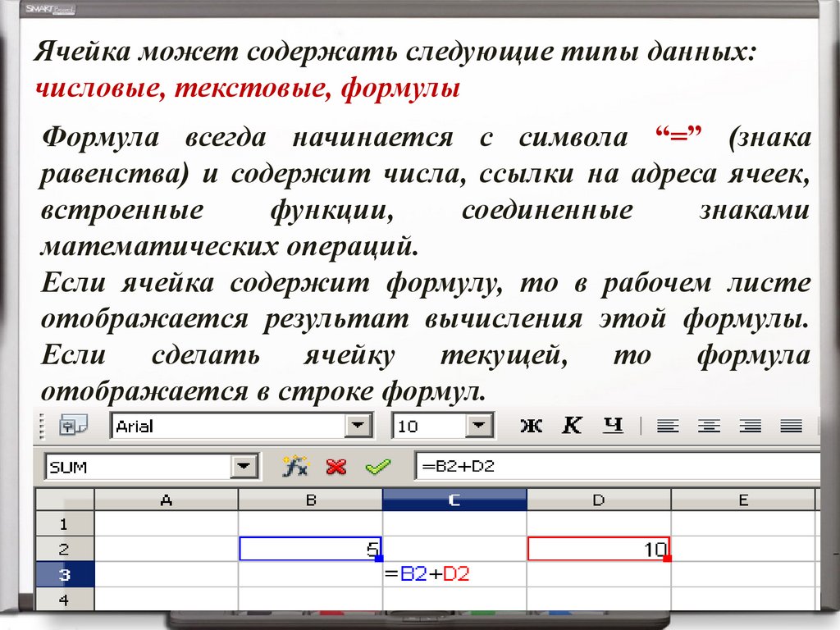Select column D header
Screen dimensions: 840x630
click(599, 500)
